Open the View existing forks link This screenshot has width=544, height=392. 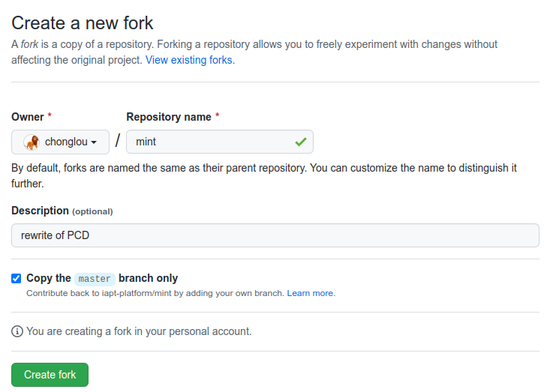[x=190, y=60]
